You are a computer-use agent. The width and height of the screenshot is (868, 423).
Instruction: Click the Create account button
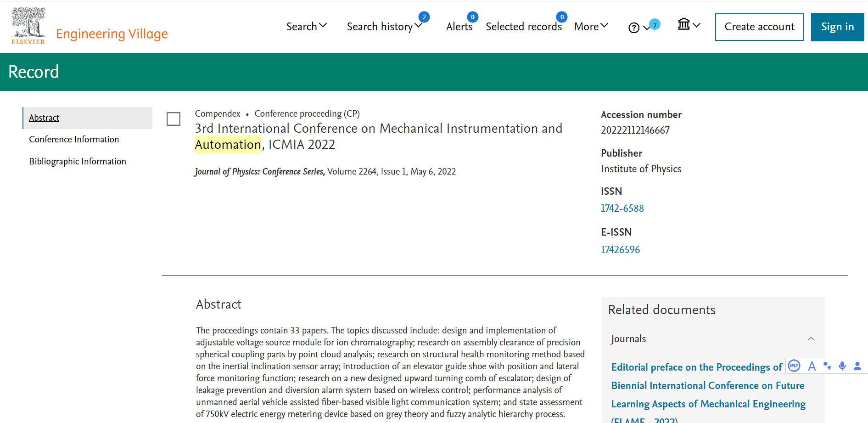759,27
